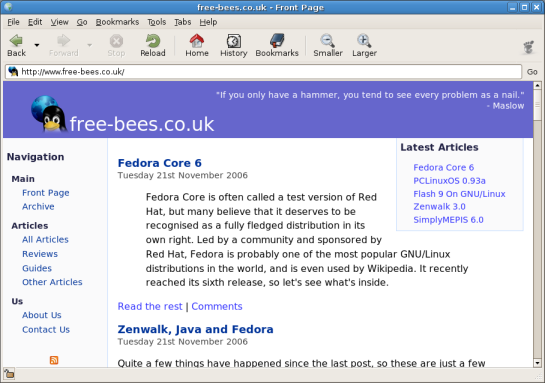This screenshot has width=545, height=383.
Task: Click the window menu icon in the title bar
Action: click(x=8, y=7)
